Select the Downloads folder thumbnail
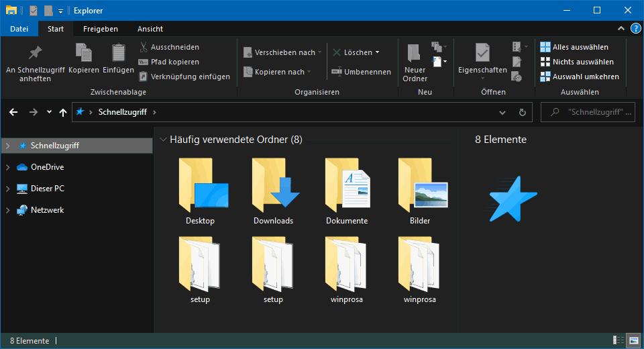 click(x=274, y=191)
